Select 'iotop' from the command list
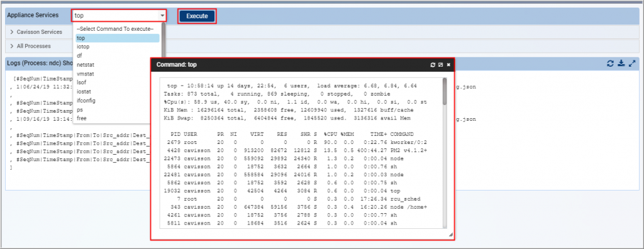Viewport: 644px width, 249px height. click(x=117, y=47)
